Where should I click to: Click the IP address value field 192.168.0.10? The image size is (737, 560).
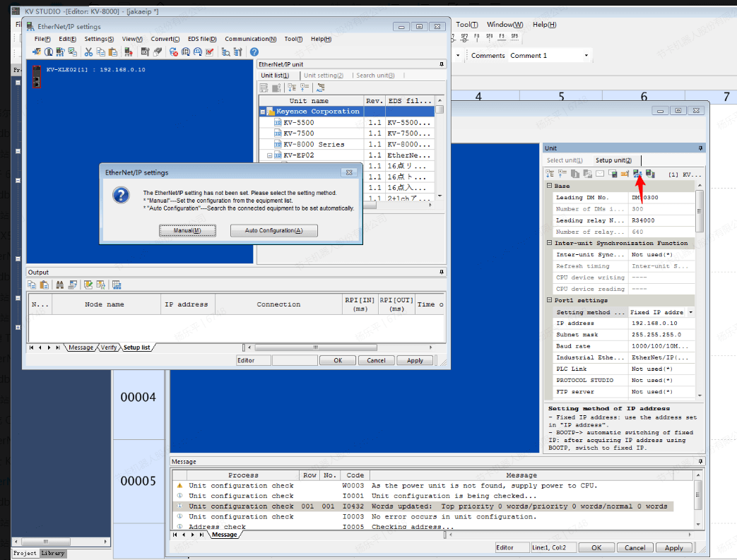point(661,323)
